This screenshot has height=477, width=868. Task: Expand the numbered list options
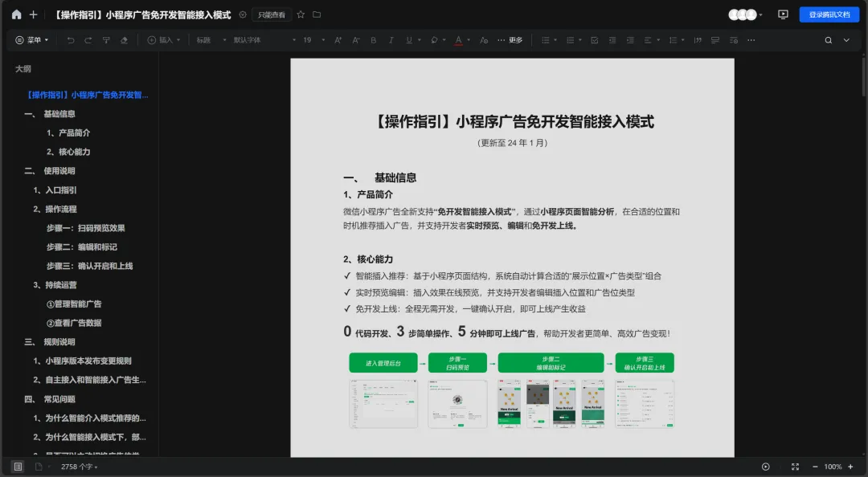tap(580, 40)
